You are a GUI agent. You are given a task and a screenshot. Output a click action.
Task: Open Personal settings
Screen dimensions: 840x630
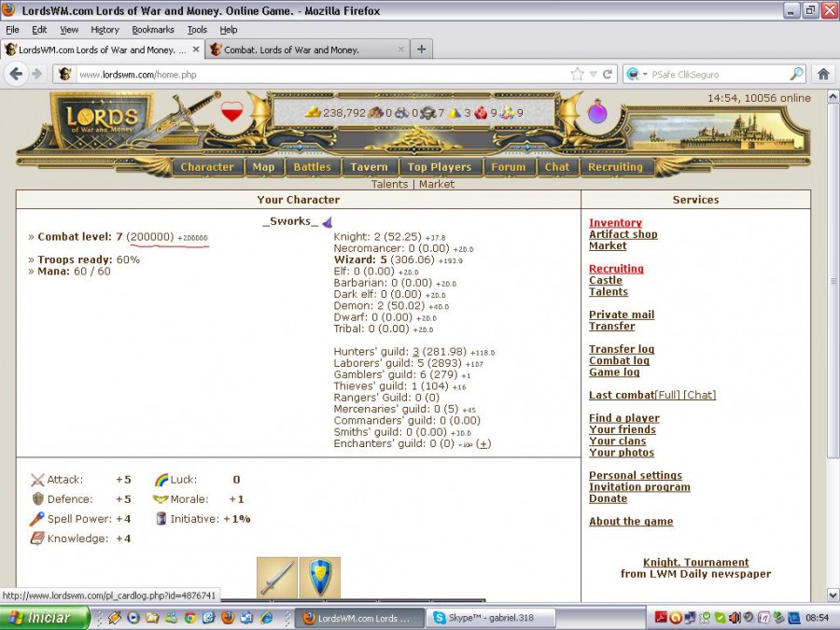[x=636, y=475]
